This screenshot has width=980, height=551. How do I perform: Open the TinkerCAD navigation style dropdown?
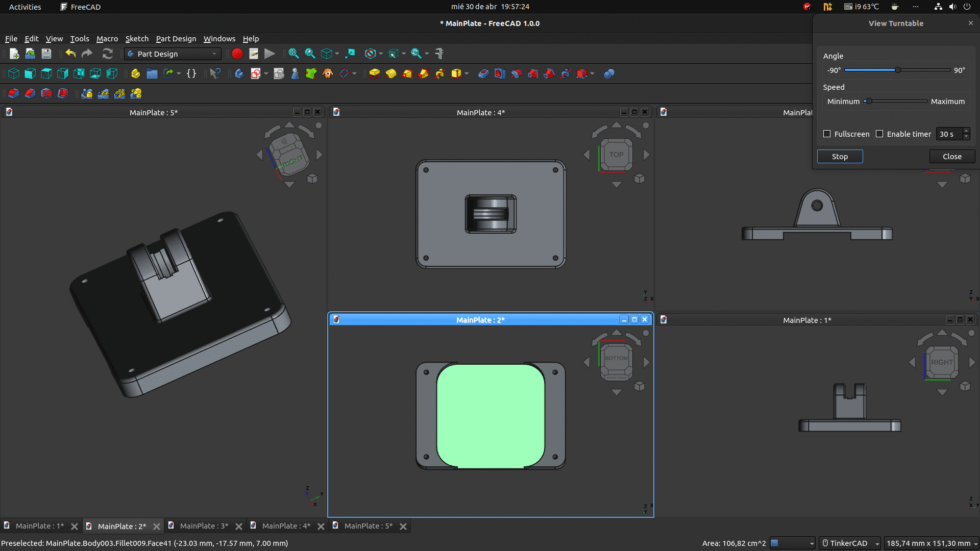(x=850, y=543)
